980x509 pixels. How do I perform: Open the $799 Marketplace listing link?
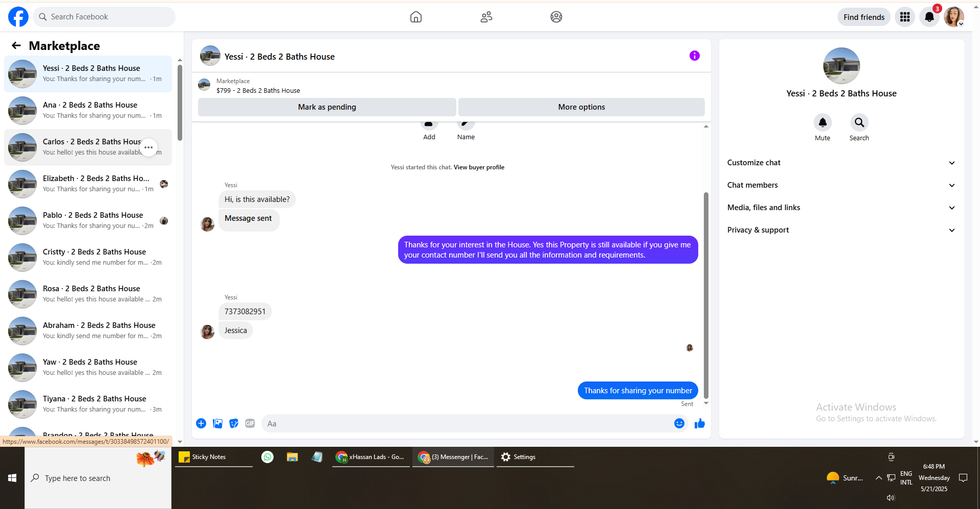click(x=258, y=91)
